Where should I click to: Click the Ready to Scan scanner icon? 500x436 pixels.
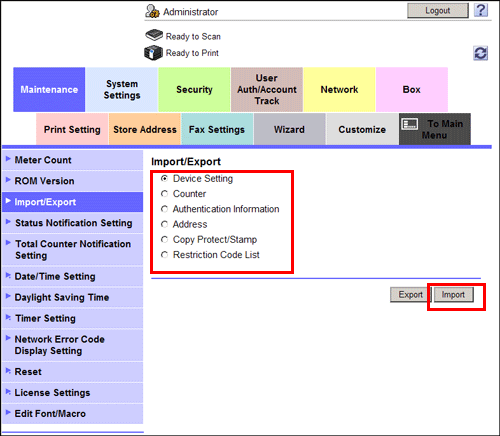coord(154,35)
